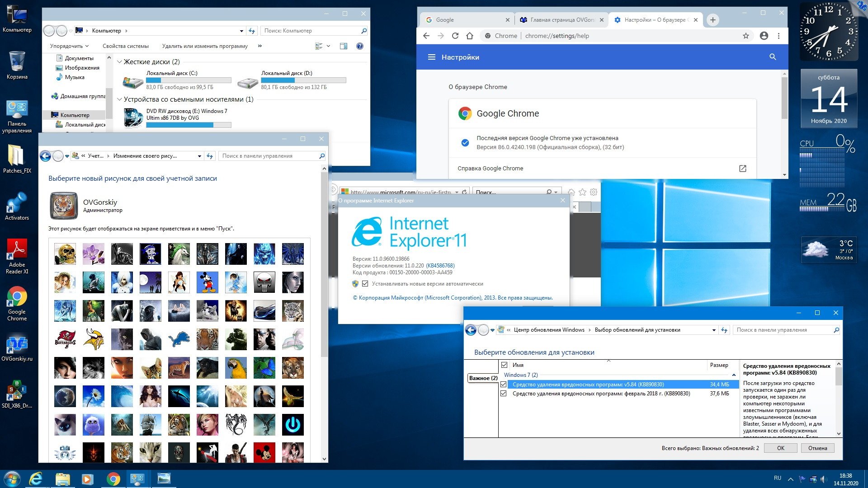Switch to the Google tab in Chrome

tap(467, 20)
